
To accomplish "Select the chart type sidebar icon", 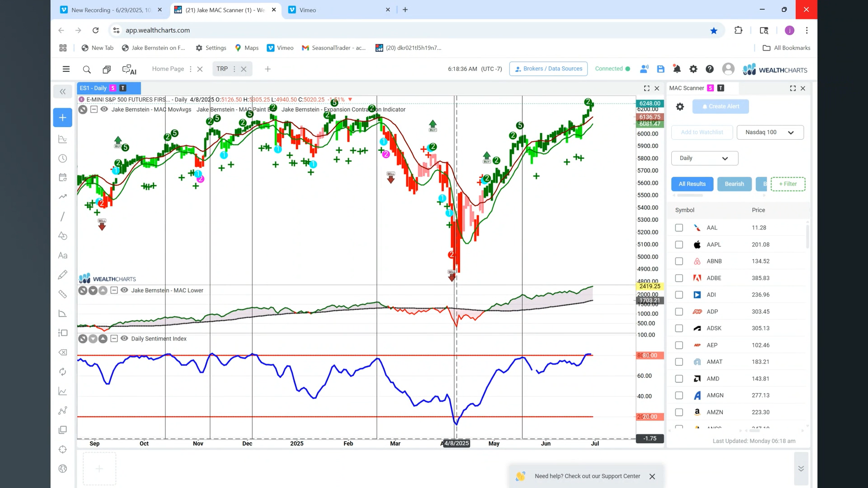I will click(x=63, y=139).
